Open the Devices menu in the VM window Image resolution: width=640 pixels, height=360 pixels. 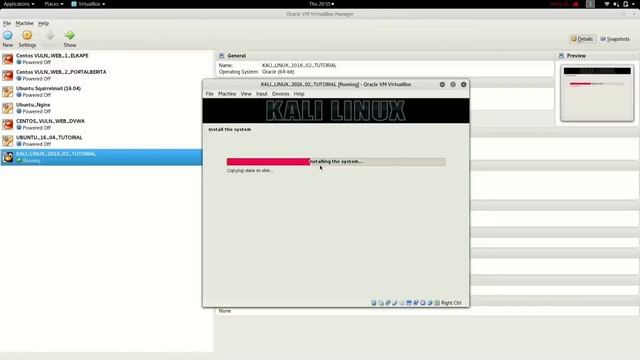[280, 93]
